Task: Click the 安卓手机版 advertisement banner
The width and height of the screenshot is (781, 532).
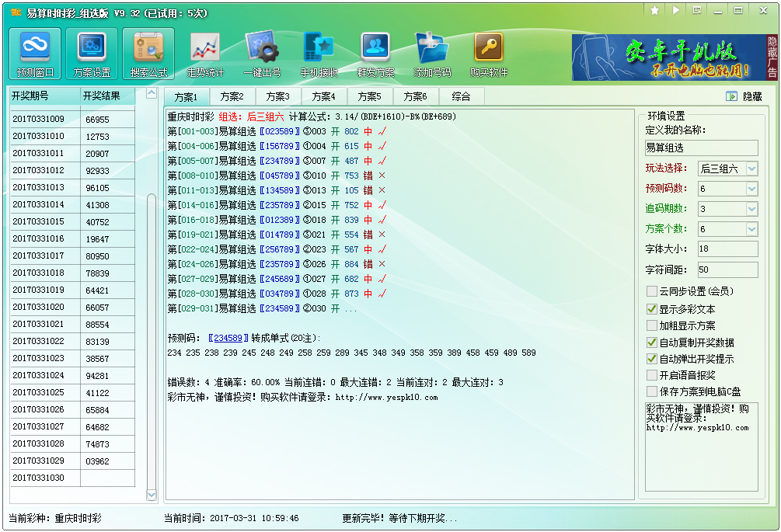Action: tap(668, 57)
